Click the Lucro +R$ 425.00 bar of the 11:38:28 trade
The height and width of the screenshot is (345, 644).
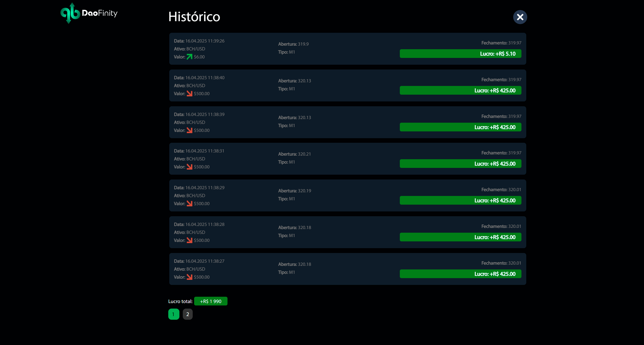click(x=460, y=237)
